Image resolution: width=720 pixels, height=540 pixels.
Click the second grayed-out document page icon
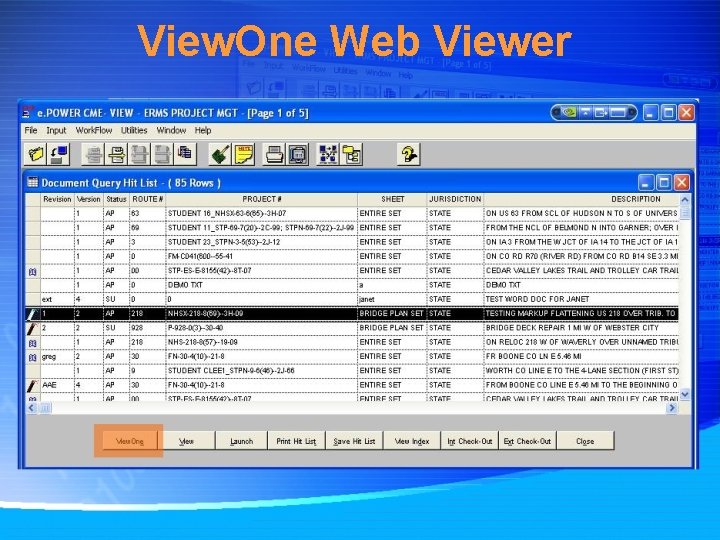coord(163,154)
